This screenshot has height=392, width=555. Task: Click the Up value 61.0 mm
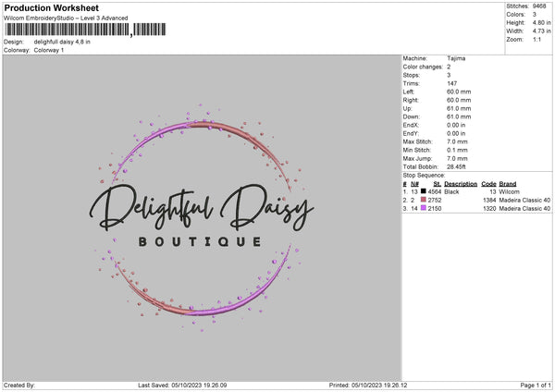459,108
